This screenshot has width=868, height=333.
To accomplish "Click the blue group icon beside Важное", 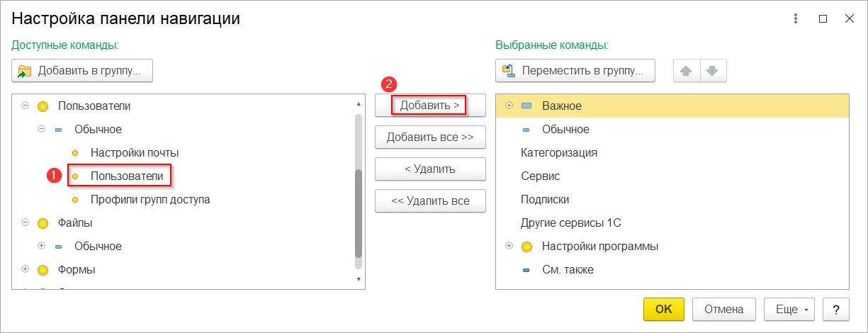I will (x=526, y=106).
